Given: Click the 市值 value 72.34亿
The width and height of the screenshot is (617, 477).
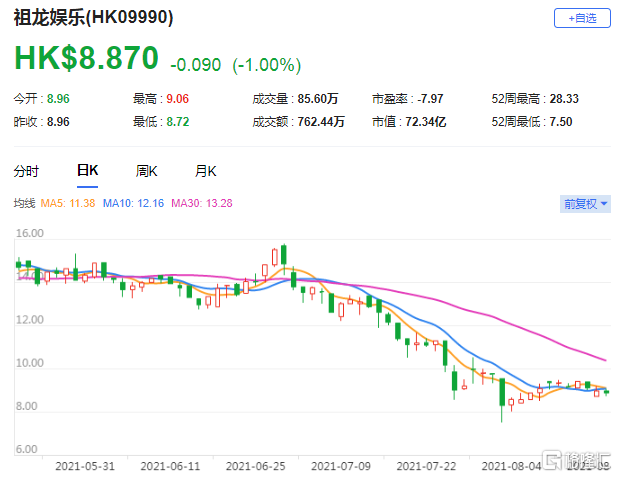Looking at the screenshot, I should point(425,122).
